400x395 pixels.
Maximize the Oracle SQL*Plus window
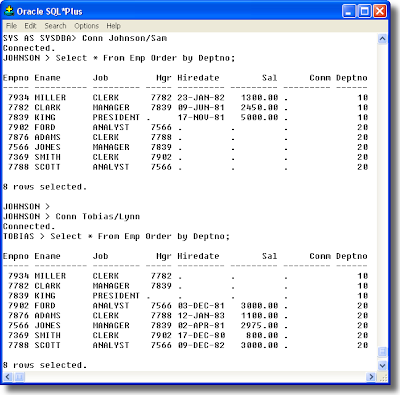click(364, 11)
